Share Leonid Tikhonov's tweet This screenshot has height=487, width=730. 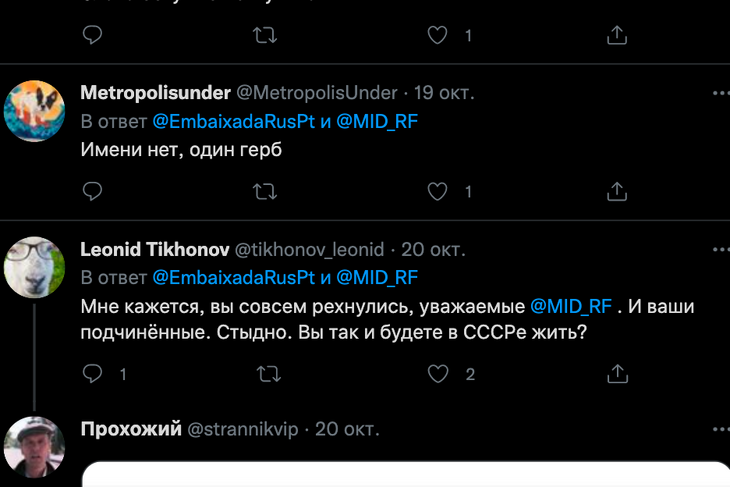pyautogui.click(x=617, y=374)
